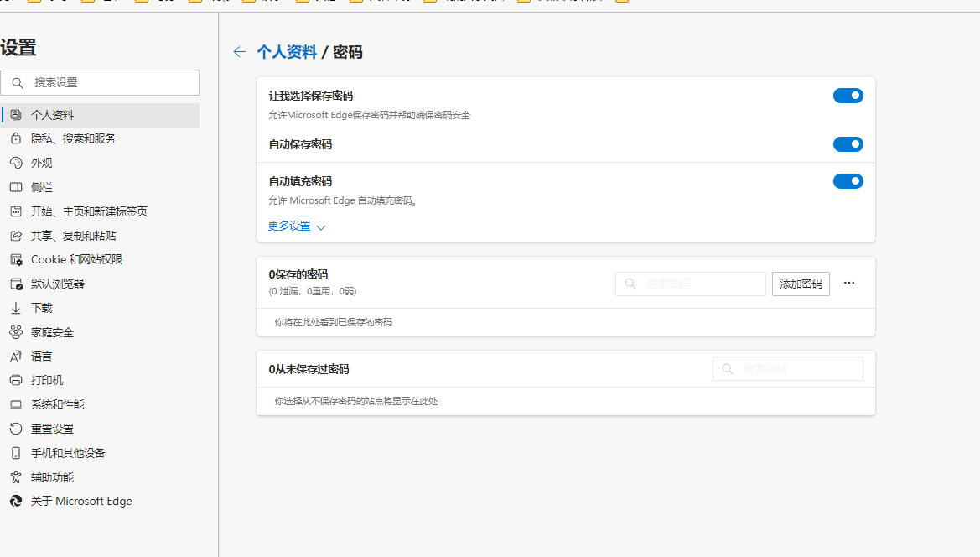The image size is (980, 557).
Task: Toggle 自动保存密码 switch
Action: point(848,144)
